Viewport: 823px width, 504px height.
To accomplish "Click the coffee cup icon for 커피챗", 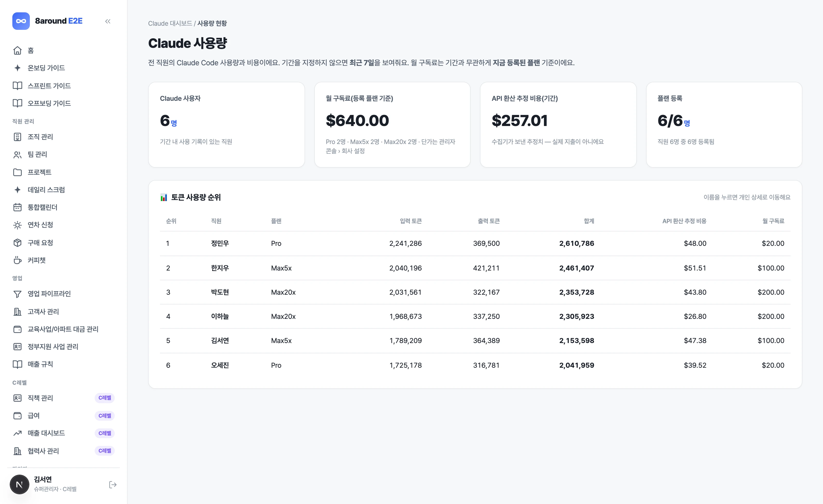I will tap(17, 260).
